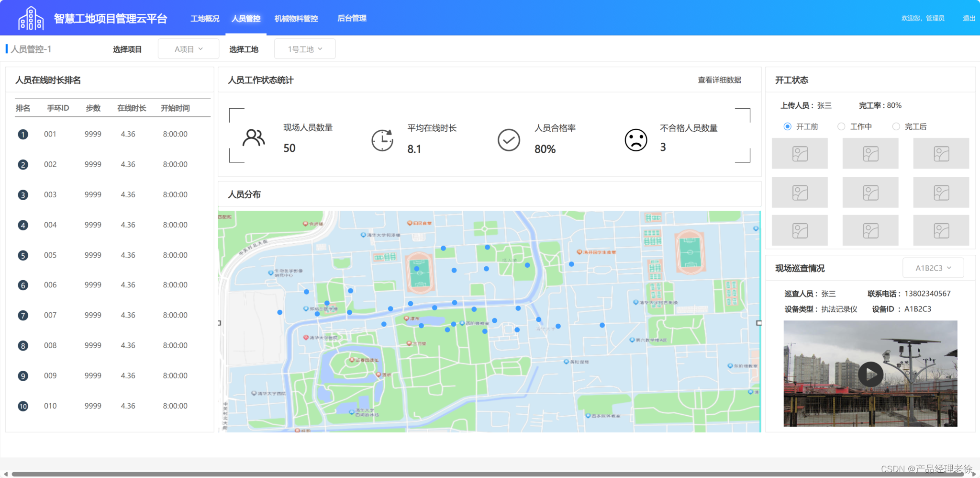Click the 完工率 80% label

tap(880, 105)
